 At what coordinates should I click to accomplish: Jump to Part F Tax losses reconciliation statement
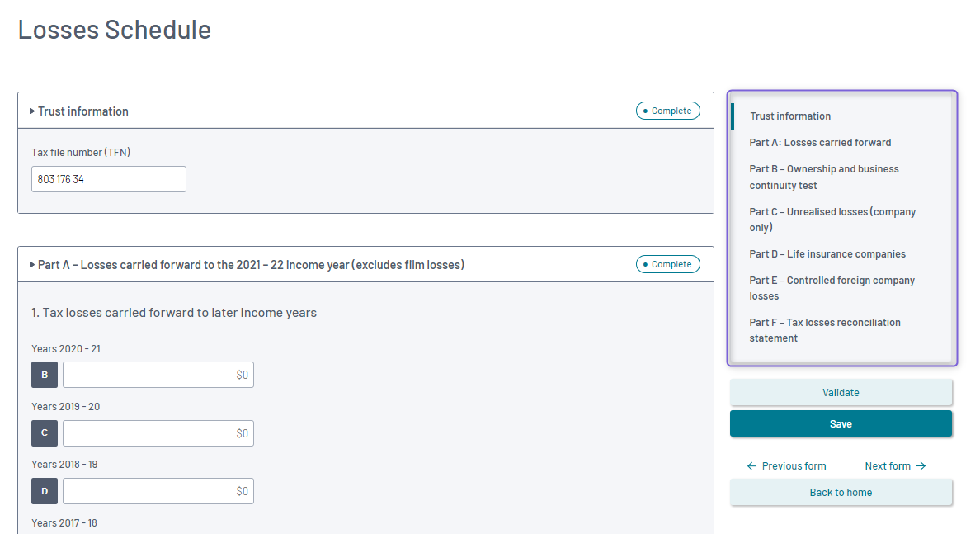click(x=825, y=330)
